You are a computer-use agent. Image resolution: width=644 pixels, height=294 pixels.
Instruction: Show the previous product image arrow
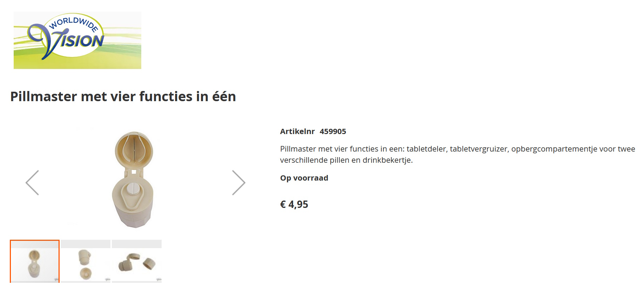click(x=32, y=183)
